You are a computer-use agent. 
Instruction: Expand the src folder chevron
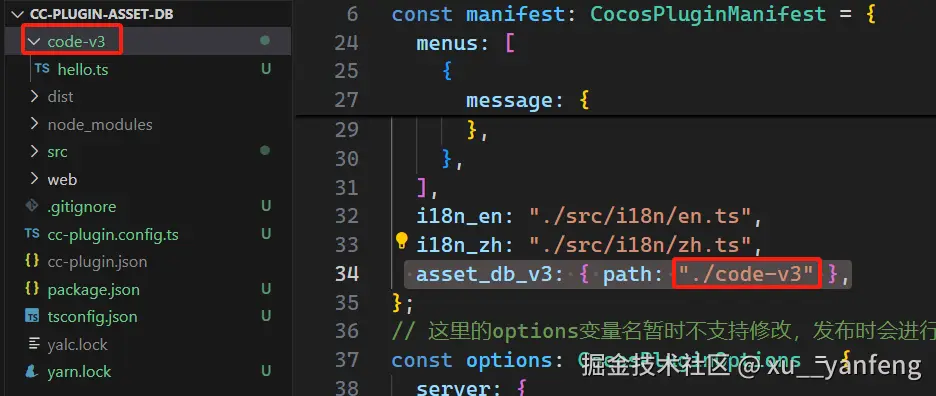35,151
